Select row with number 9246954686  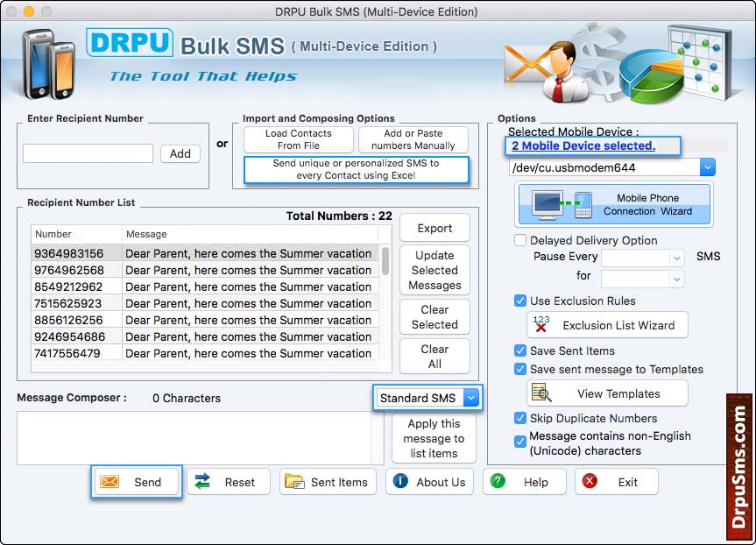[x=205, y=336]
